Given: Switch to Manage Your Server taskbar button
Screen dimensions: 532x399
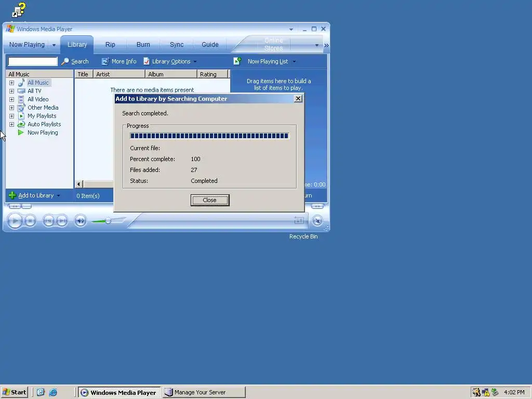Looking at the screenshot, I should pos(204,392).
